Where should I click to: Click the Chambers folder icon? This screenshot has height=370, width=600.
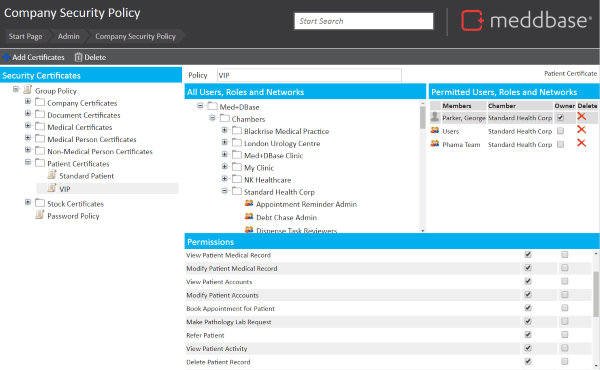(x=225, y=118)
